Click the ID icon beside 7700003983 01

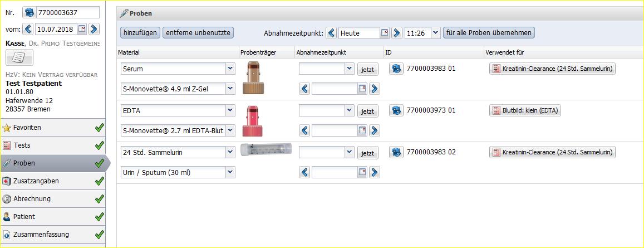pyautogui.click(x=396, y=69)
